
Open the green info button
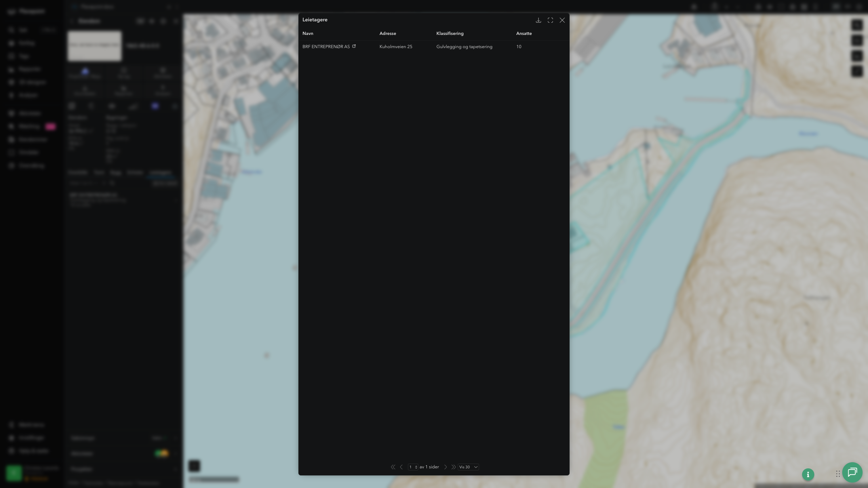point(808,474)
